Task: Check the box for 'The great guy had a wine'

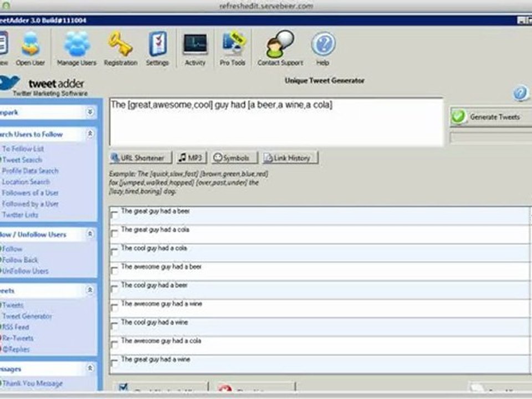Action: (x=114, y=363)
